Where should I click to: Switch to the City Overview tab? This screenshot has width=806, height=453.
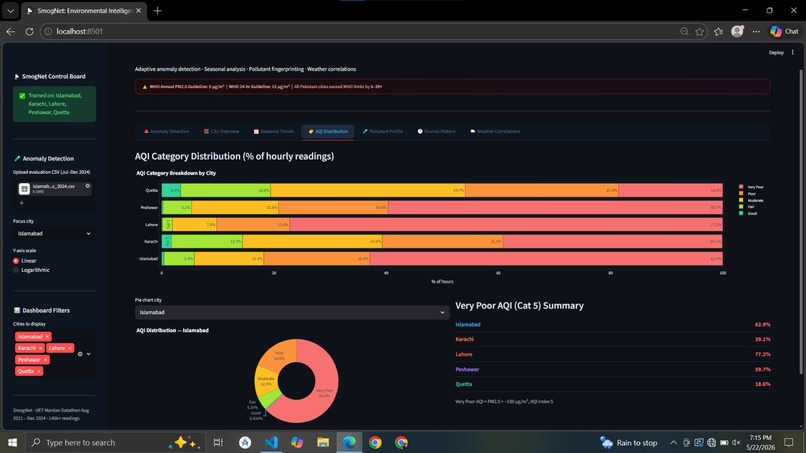(222, 131)
